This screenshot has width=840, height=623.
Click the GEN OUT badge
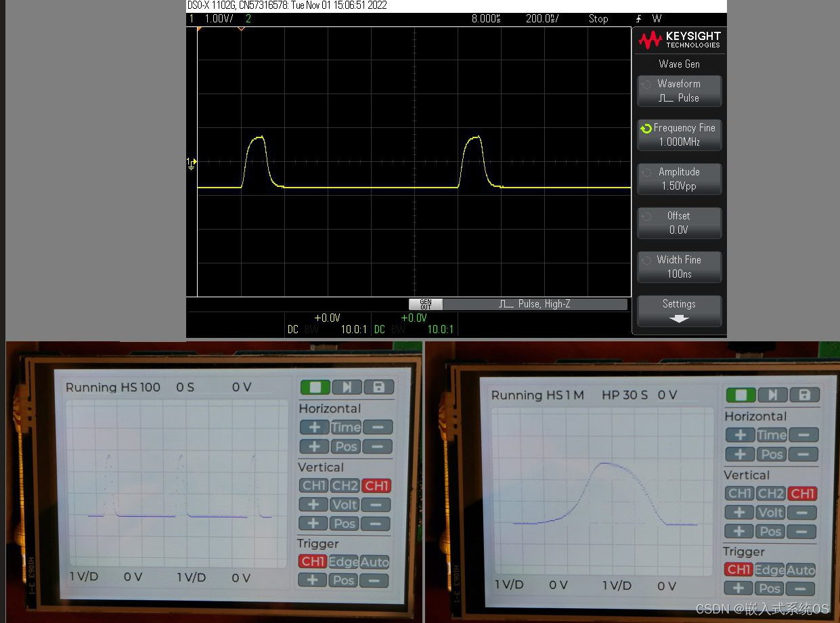coord(425,305)
